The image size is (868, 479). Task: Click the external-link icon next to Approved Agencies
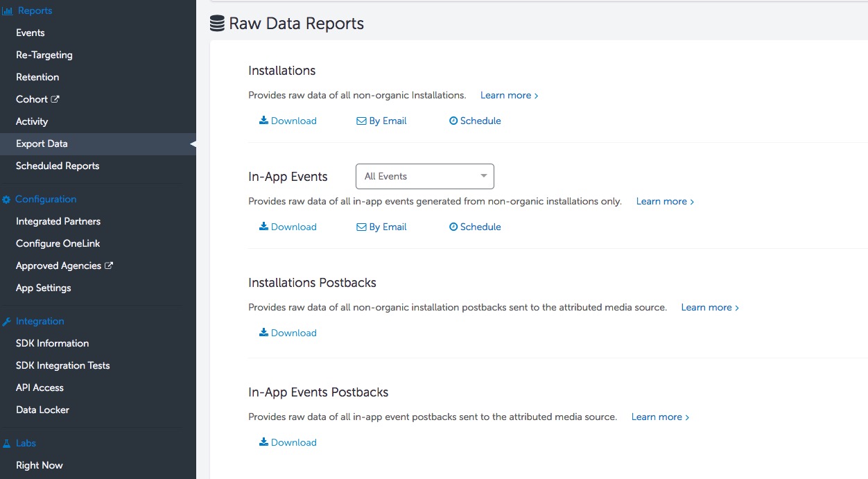tap(108, 265)
